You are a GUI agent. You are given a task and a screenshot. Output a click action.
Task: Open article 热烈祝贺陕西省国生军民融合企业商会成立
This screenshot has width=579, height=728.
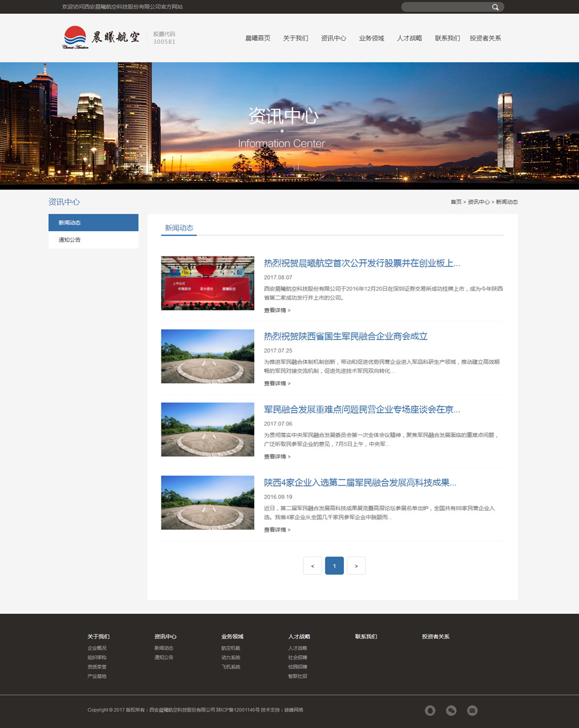346,336
